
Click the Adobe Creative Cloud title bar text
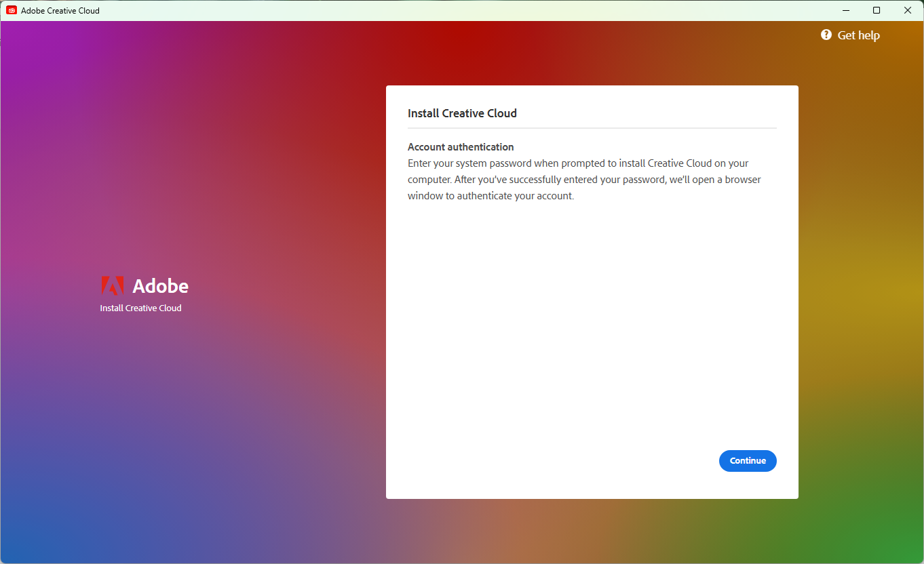click(x=60, y=10)
